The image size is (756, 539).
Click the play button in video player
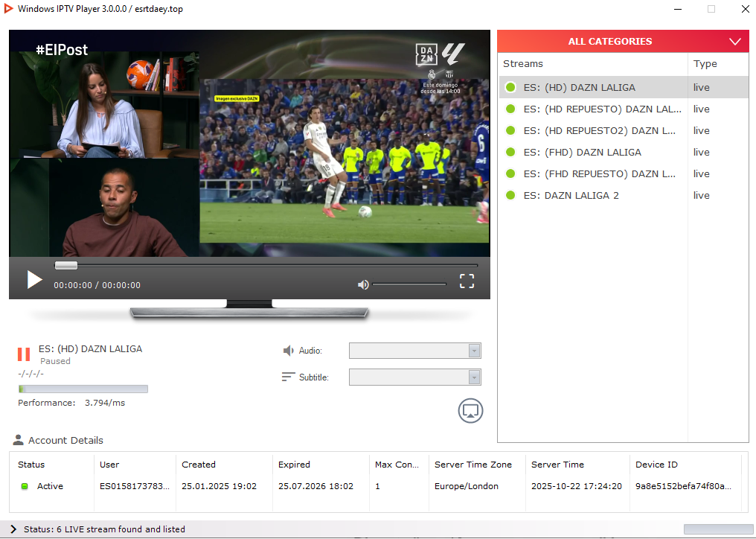(x=34, y=280)
